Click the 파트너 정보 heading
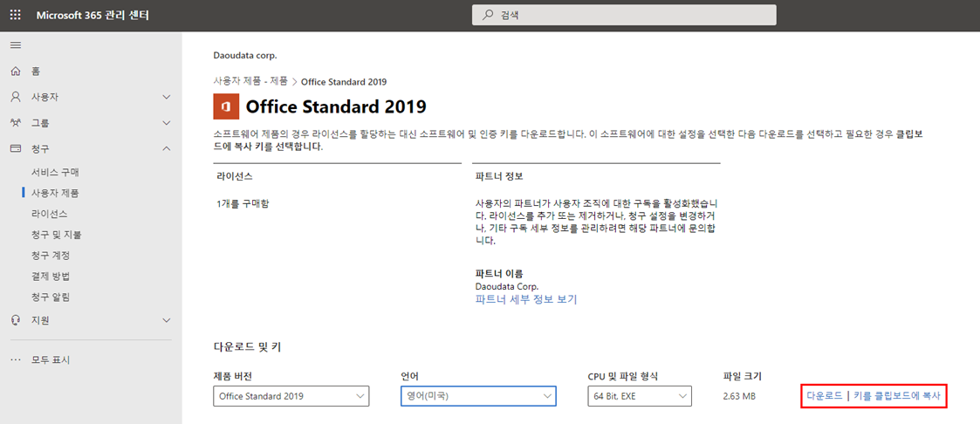Image resolution: width=980 pixels, height=424 pixels. (499, 176)
